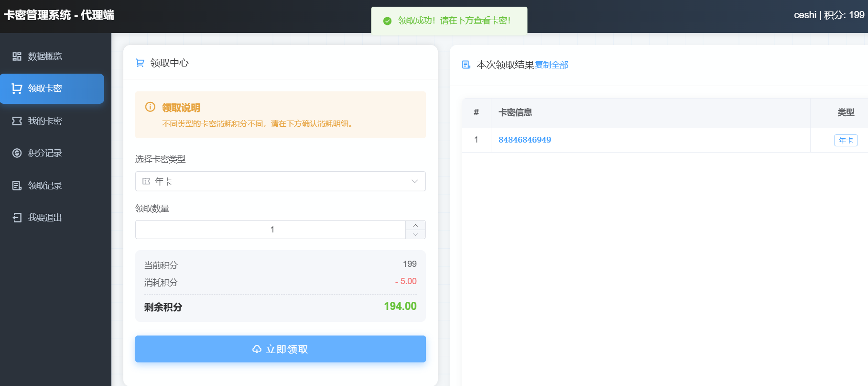
Task: Click the 复制全部 copy all link
Action: (x=551, y=65)
